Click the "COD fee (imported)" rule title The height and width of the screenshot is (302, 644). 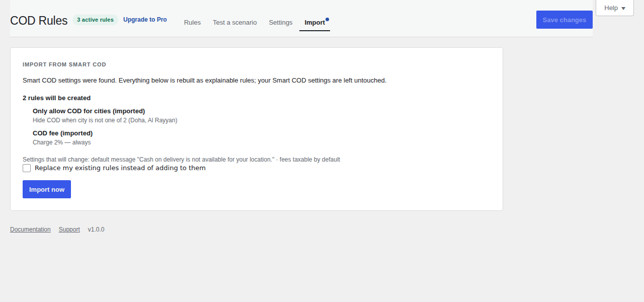coord(62,133)
